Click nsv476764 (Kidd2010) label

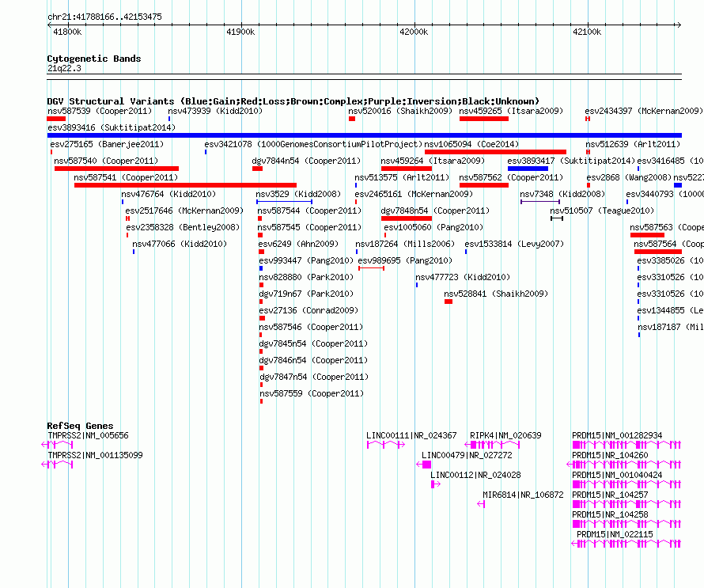[168, 194]
